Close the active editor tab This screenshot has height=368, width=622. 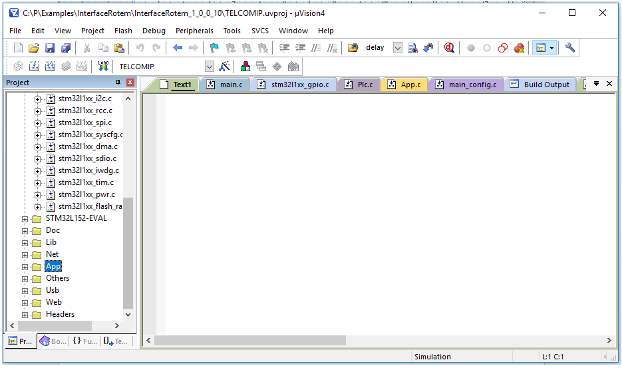[610, 84]
